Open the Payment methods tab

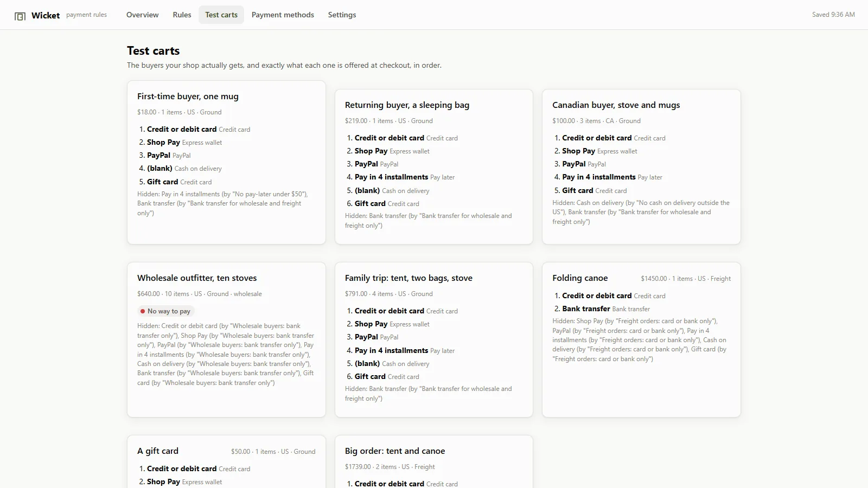283,15
